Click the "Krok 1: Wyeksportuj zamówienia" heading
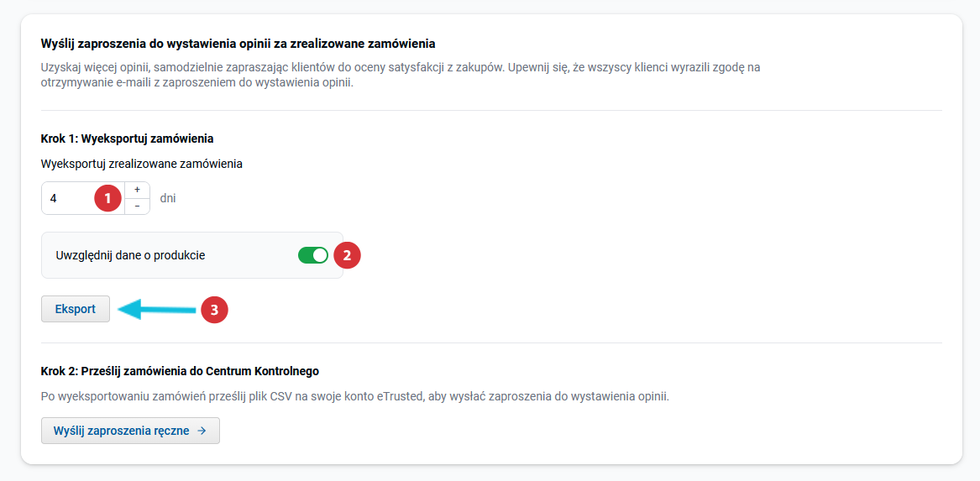Screen dimensions: 980x481 pyautogui.click(x=127, y=139)
